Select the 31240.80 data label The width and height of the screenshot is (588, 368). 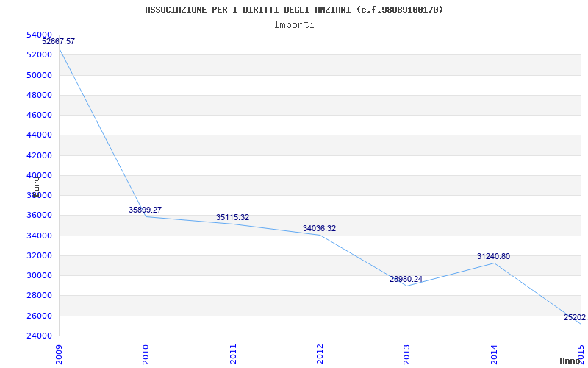[493, 256]
